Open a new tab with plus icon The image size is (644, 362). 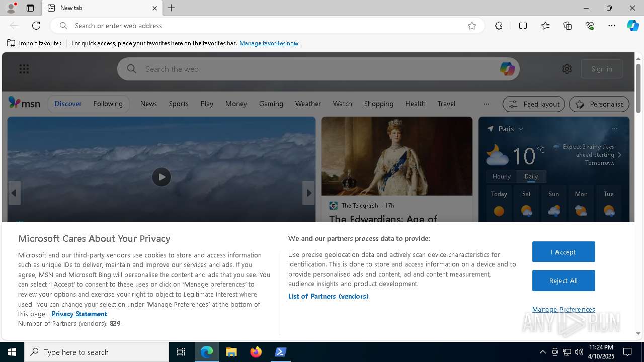tap(172, 8)
